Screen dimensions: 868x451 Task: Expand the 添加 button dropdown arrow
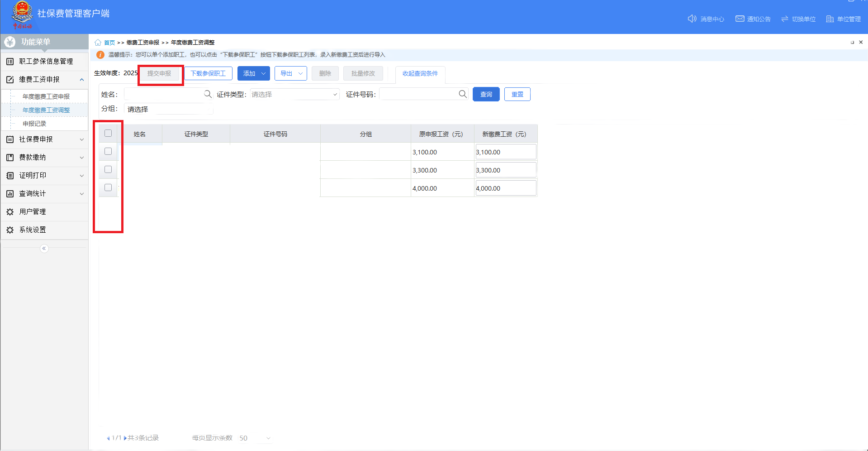(x=263, y=73)
